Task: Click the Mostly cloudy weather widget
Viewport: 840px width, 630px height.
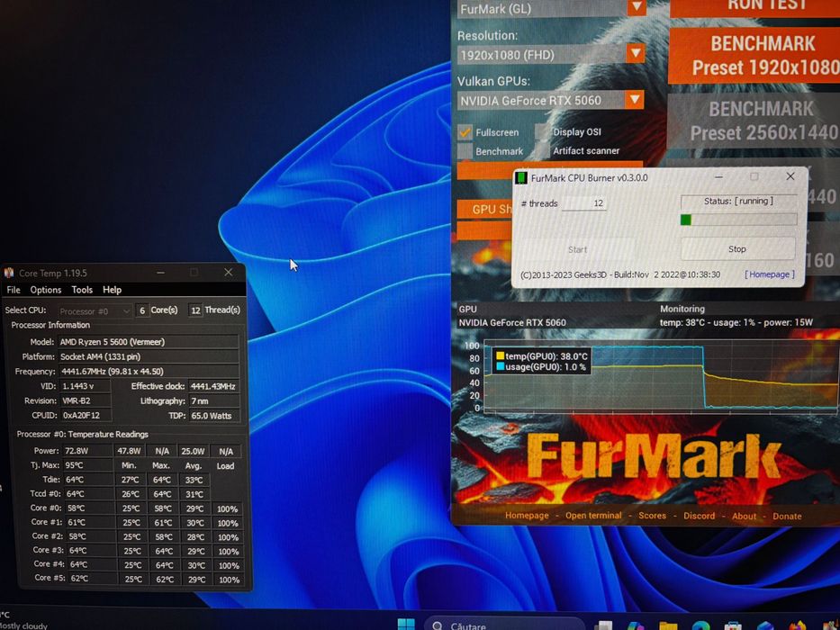Action: point(24,620)
